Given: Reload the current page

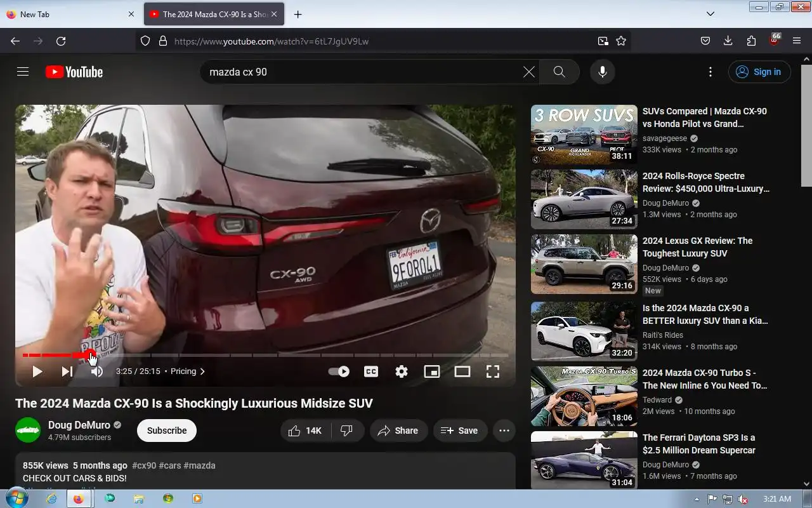Looking at the screenshot, I should pos(61,41).
